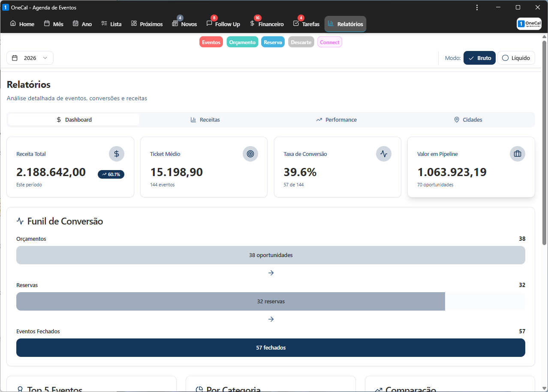Click the briefcase icon on Valor em Pipeline card
The width and height of the screenshot is (548, 392).
518,154
